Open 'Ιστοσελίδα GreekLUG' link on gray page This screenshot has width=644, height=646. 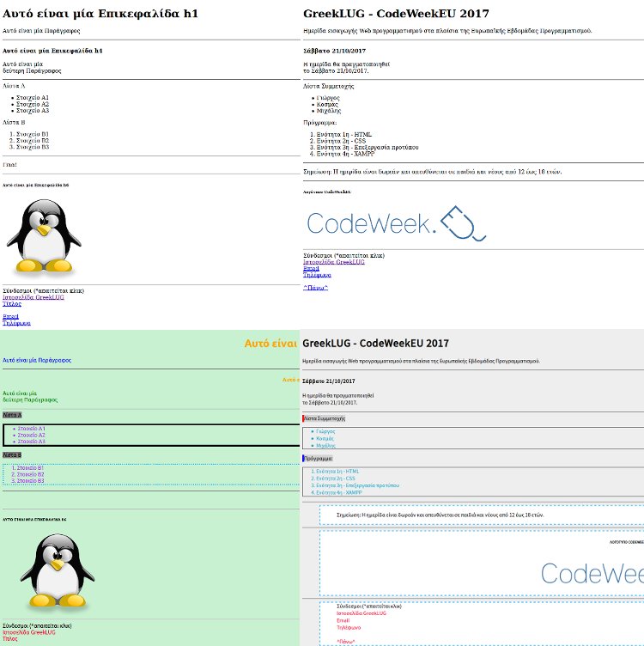point(361,613)
